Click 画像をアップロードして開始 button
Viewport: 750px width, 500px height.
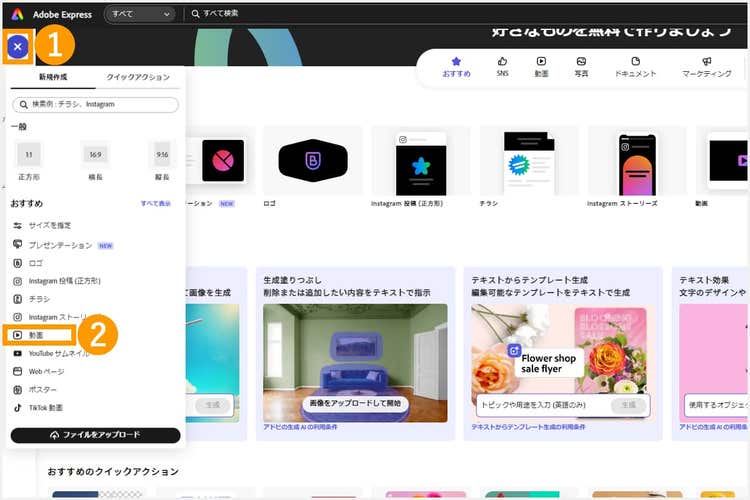pos(355,403)
